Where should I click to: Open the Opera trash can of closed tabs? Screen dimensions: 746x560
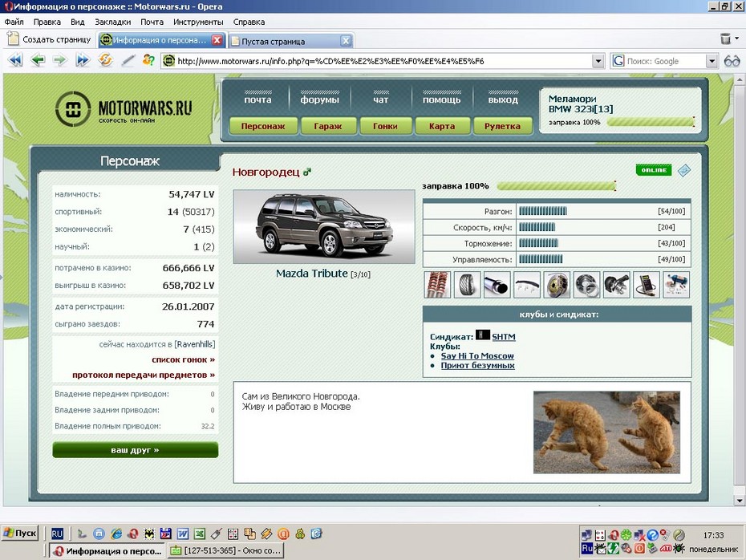(x=725, y=39)
